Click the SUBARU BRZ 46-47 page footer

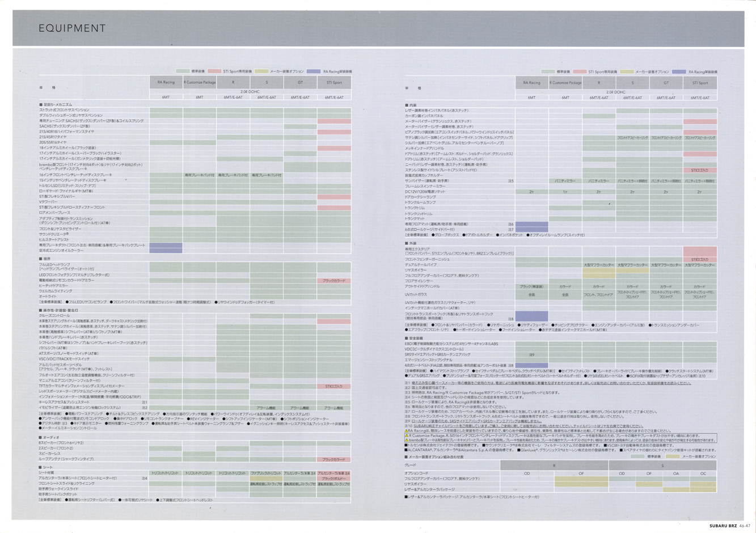tap(730, 526)
